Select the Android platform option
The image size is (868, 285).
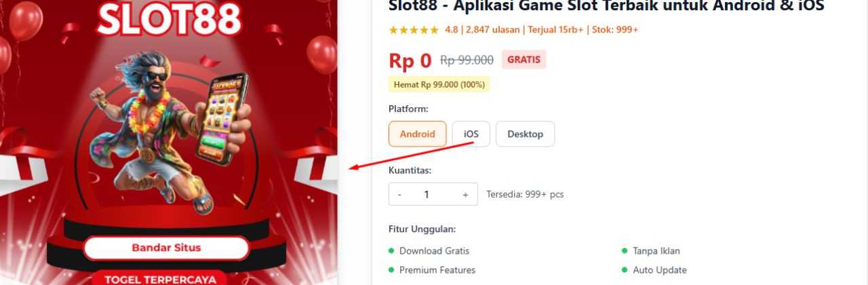pos(417,134)
